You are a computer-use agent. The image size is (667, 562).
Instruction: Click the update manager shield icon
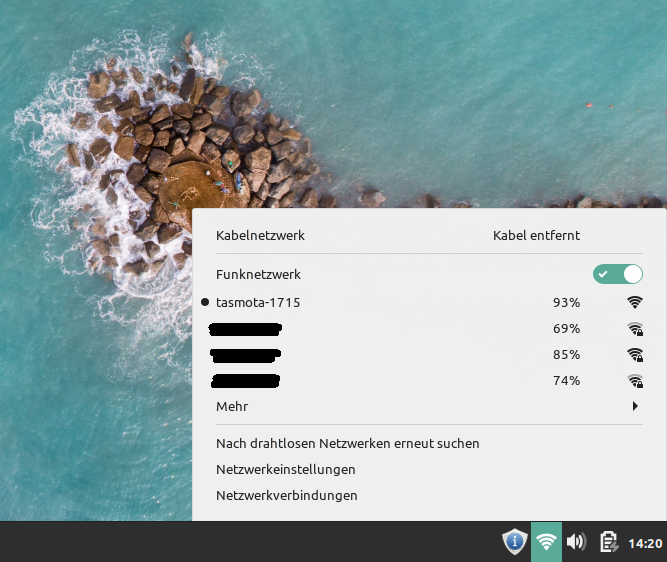[x=514, y=542]
